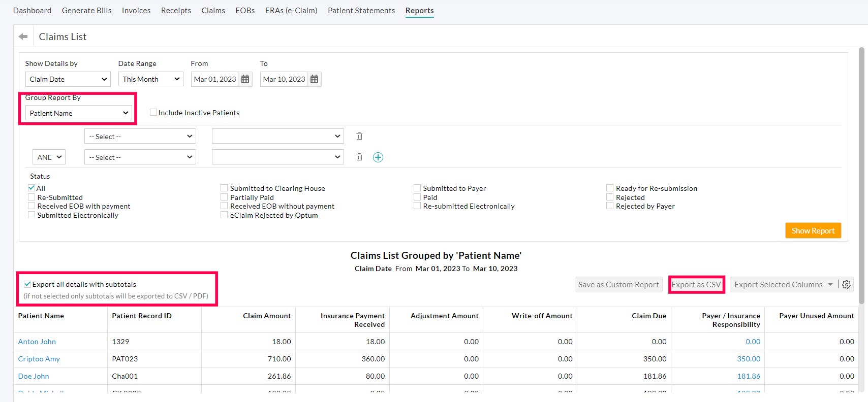Viewport: 868px width, 402px height.
Task: Open the From date calendar picker
Action: (245, 79)
